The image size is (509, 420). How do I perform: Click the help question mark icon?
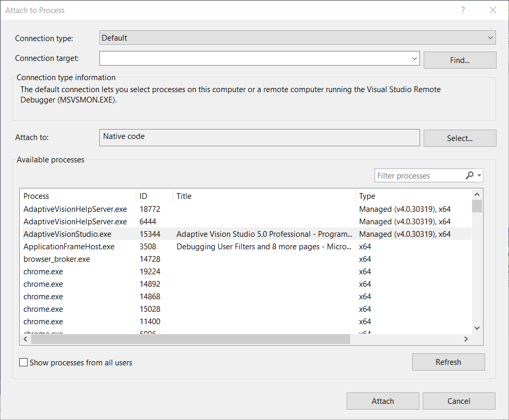[463, 10]
